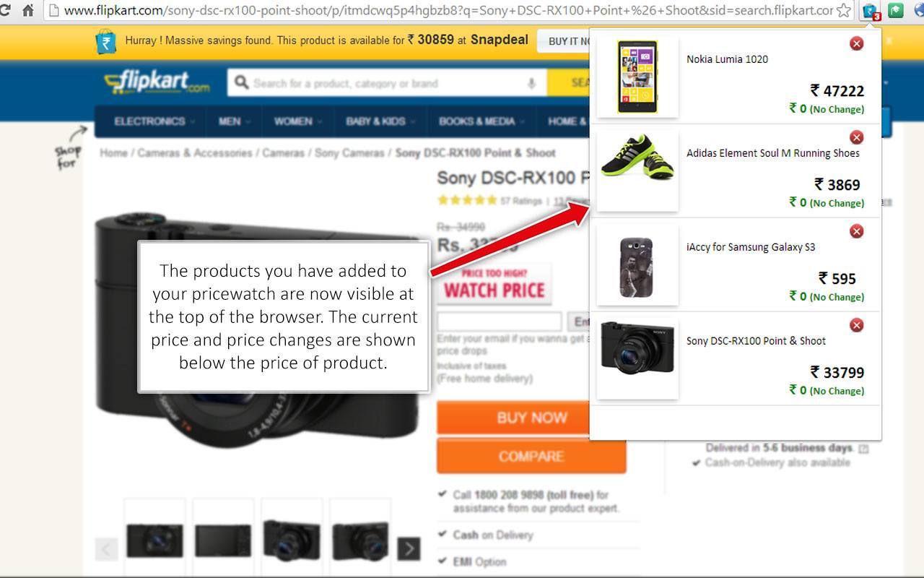Image resolution: width=924 pixels, height=578 pixels.
Task: Bookmark this page with the star icon
Action: (x=843, y=11)
